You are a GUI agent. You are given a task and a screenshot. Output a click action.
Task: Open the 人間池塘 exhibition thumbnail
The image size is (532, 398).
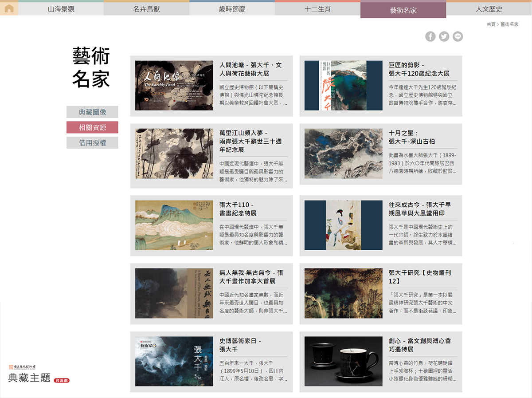pyautogui.click(x=174, y=86)
